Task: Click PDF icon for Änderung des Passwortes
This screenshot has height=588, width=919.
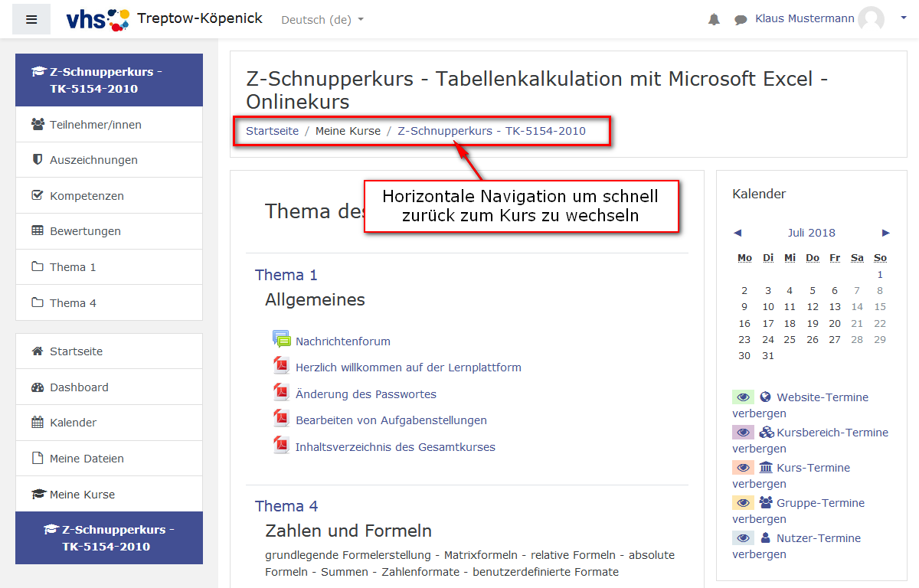Action: pos(281,392)
